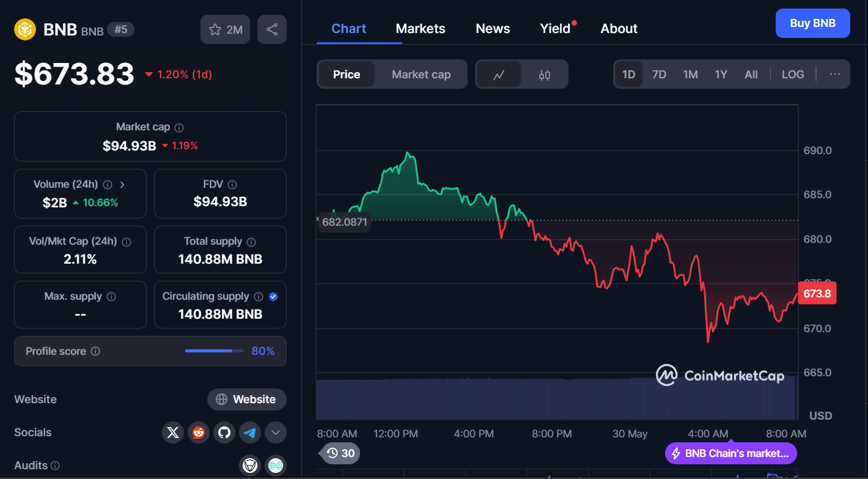Click the Audits info icon
Screen dimensions: 868x479
[x=55, y=466]
